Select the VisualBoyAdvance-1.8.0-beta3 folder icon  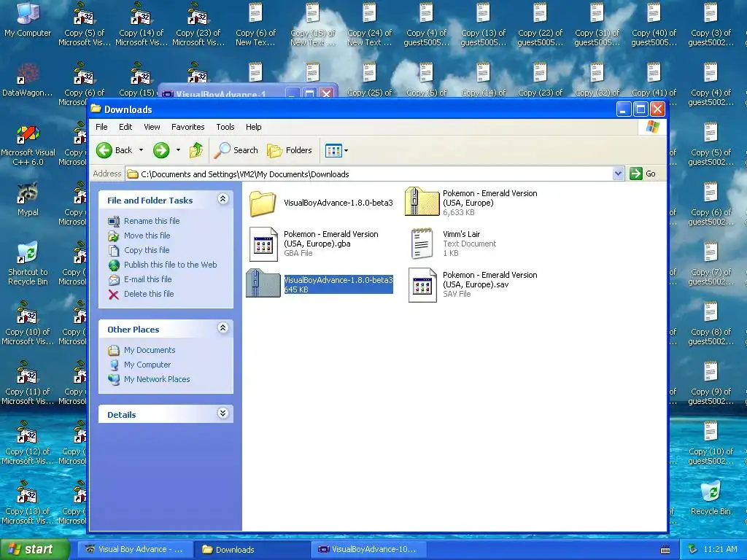click(x=263, y=203)
